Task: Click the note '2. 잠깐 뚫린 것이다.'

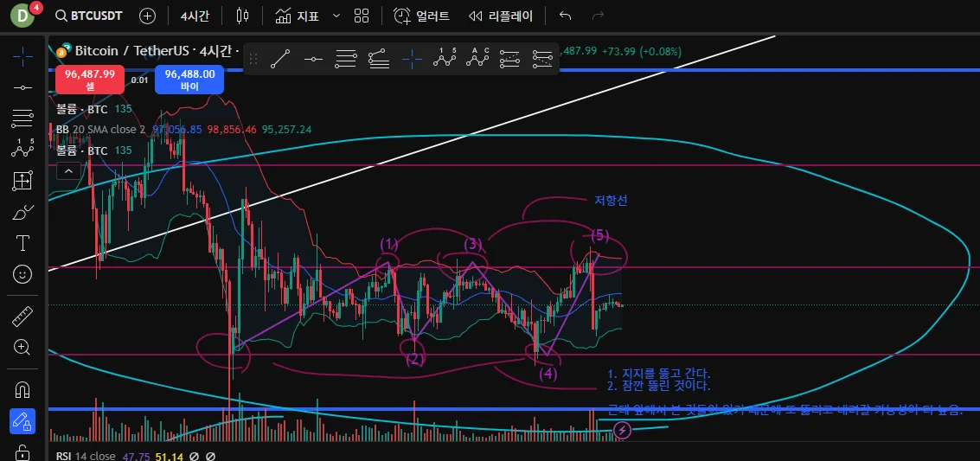Action: pyautogui.click(x=659, y=386)
